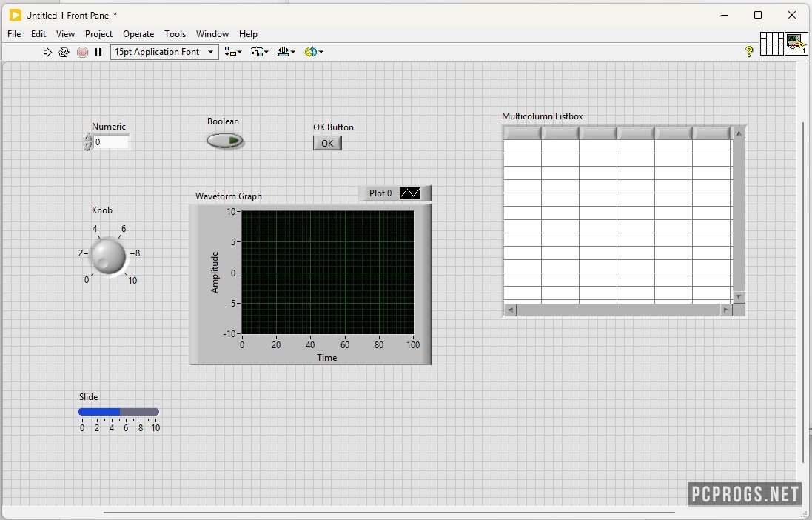Click the connector pane grid icon

pos(771,44)
